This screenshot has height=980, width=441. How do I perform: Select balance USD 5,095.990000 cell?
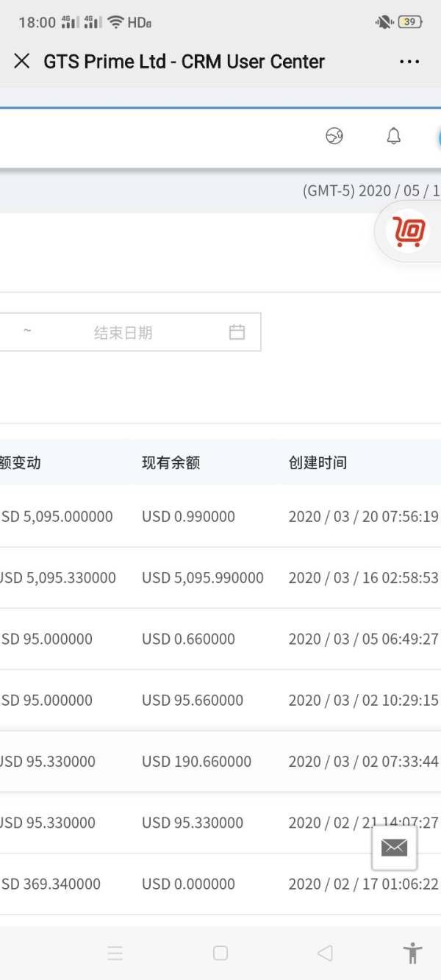[203, 578]
